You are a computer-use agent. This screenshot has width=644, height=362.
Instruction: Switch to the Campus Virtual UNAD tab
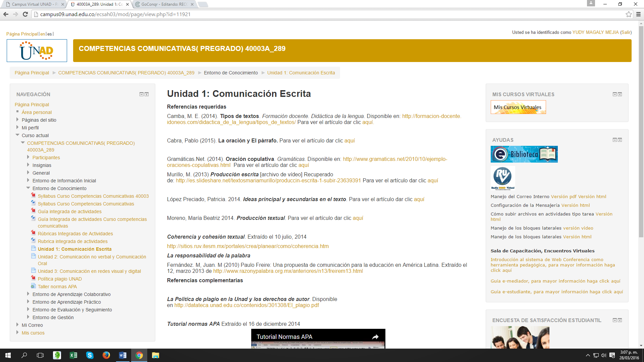point(34,4)
